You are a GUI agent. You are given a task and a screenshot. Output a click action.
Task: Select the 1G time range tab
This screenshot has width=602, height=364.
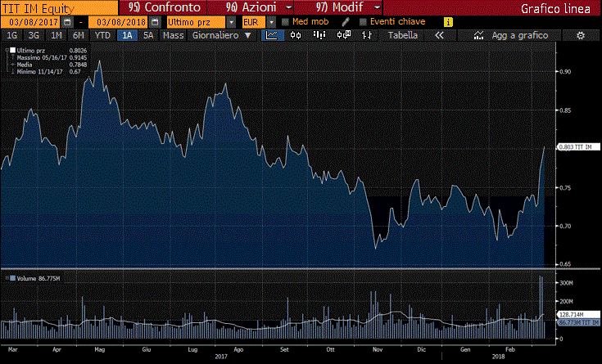click(x=12, y=35)
